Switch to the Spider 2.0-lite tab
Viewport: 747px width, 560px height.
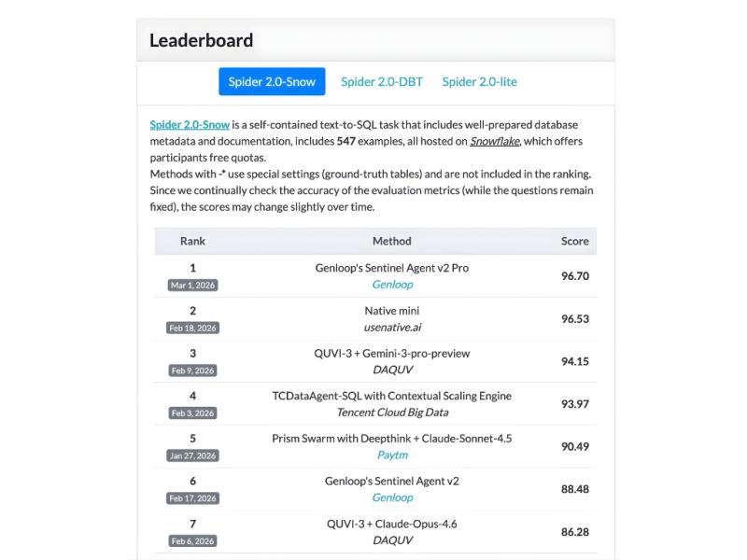(479, 81)
